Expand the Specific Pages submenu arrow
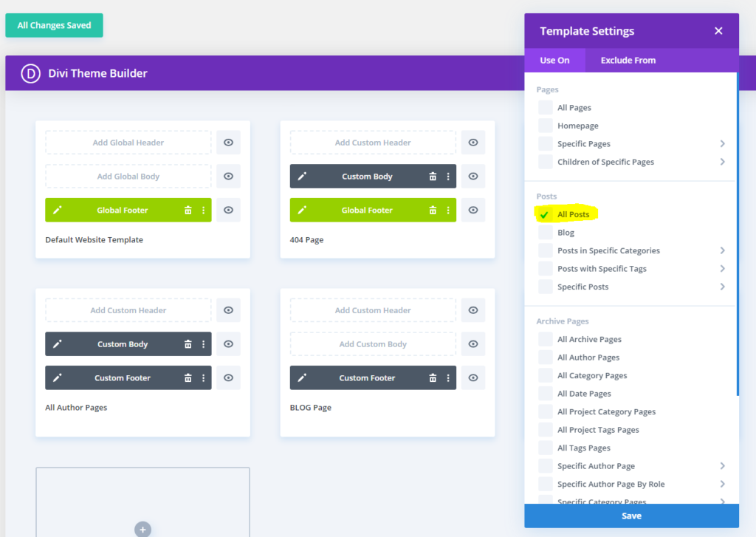This screenshot has width=756, height=537. 722,144
